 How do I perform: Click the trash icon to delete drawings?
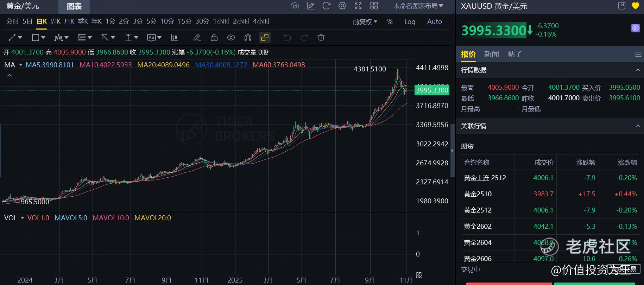321,38
